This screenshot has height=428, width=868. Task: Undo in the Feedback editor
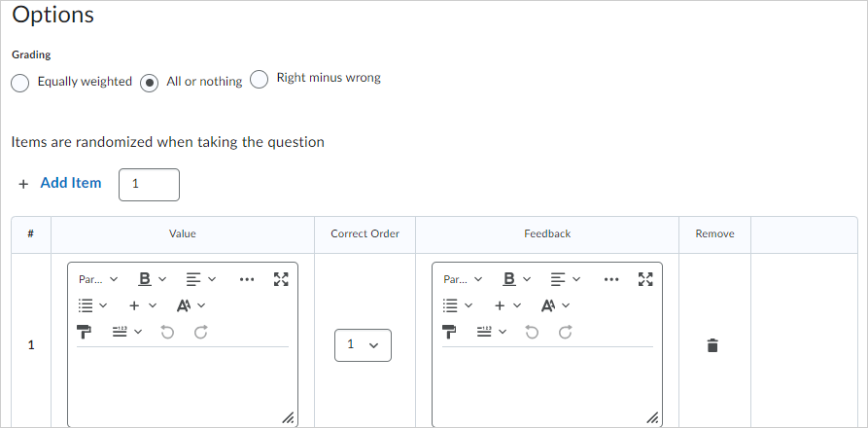pos(532,332)
